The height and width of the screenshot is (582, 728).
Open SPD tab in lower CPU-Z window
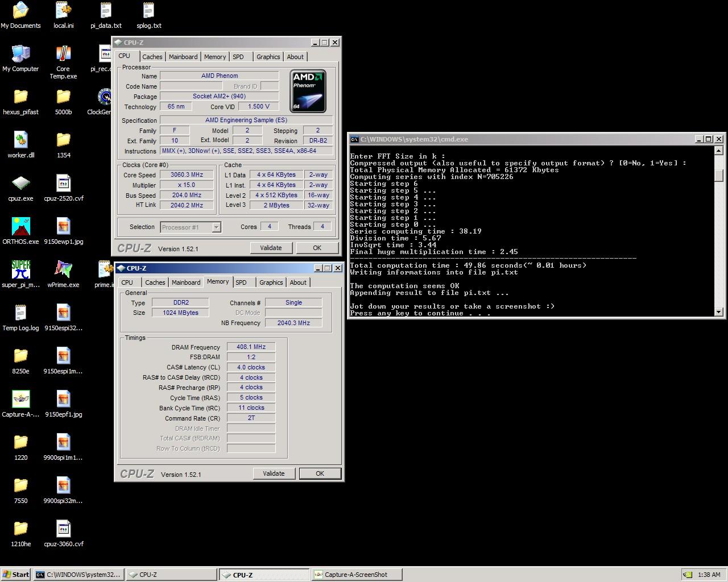pyautogui.click(x=241, y=282)
